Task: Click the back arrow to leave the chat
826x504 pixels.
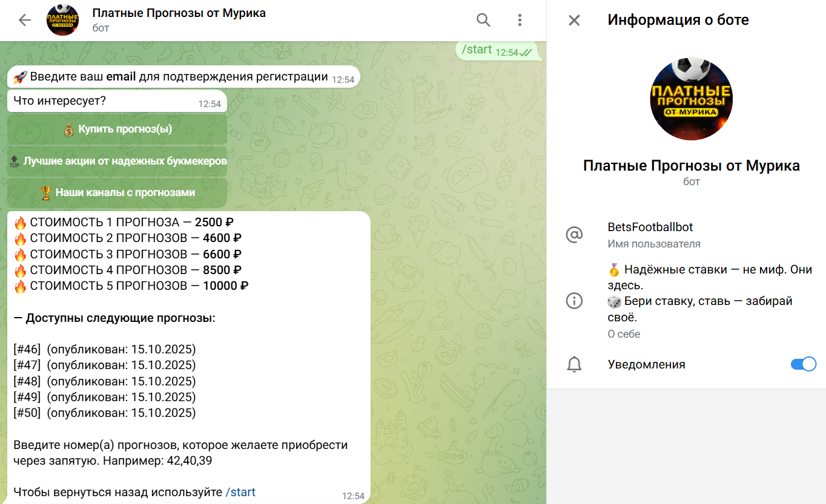Action: 24,19
